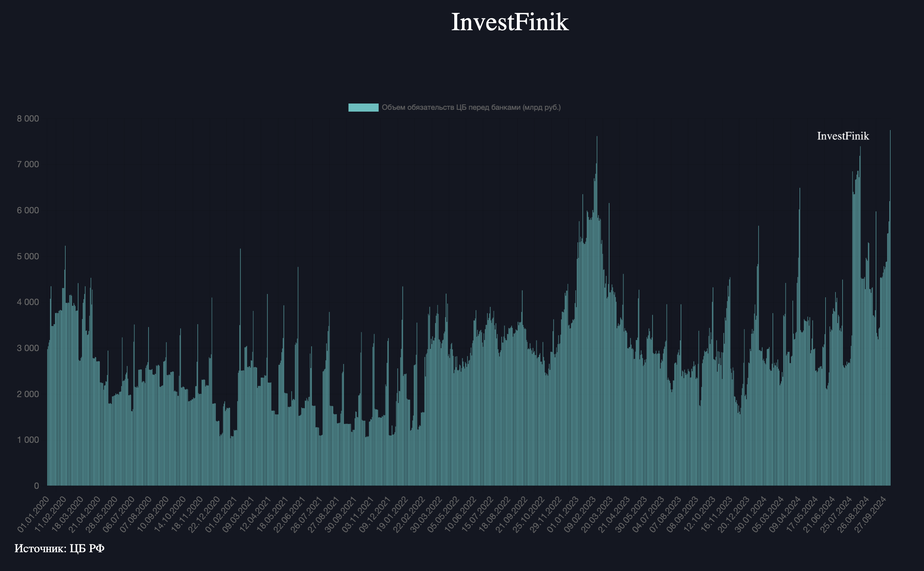Click the "11.02.2020" x-axis date label
Viewport: 924px width, 571px height.
(x=50, y=514)
